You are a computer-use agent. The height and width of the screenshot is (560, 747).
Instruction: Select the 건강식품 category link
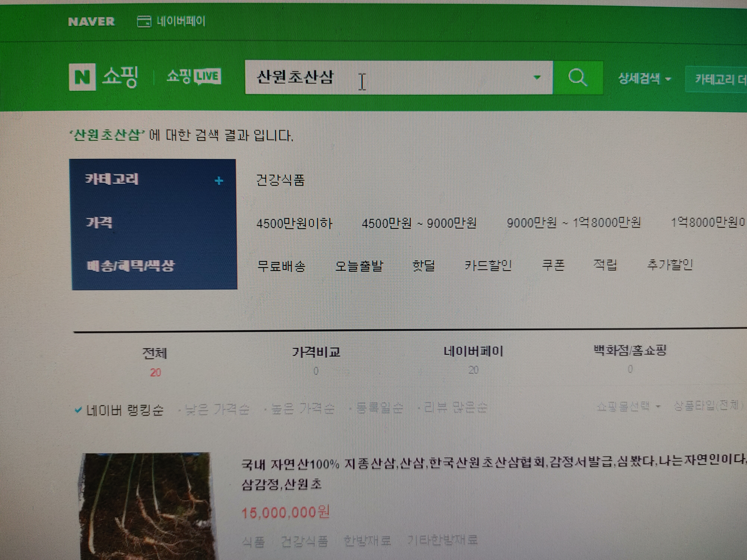click(280, 181)
